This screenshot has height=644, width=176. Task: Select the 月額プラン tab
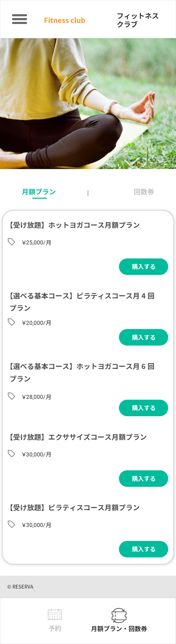39,192
